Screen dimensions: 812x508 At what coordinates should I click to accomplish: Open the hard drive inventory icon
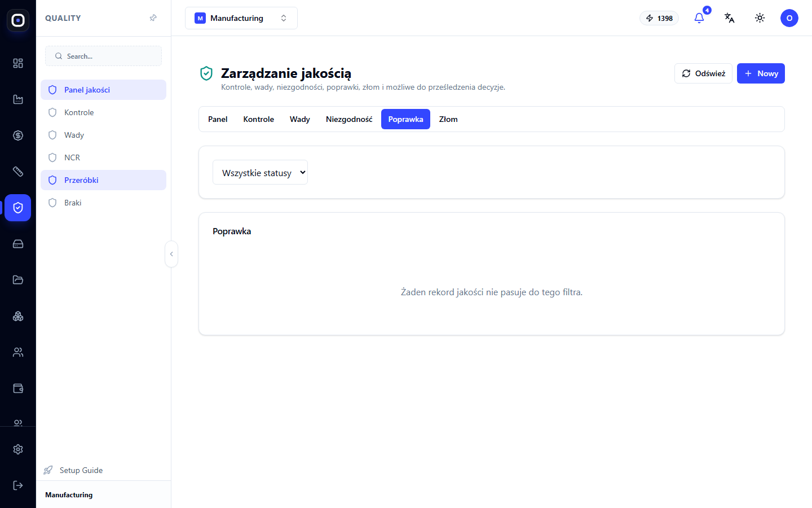pos(18,244)
